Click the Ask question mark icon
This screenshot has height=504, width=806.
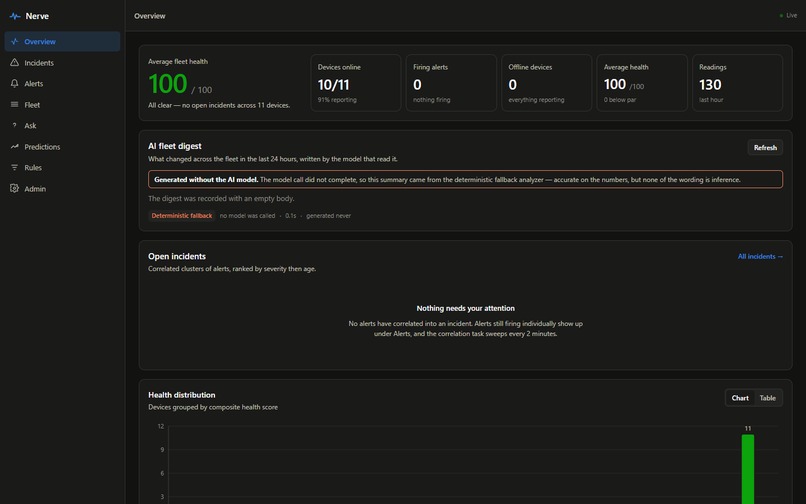(14, 125)
